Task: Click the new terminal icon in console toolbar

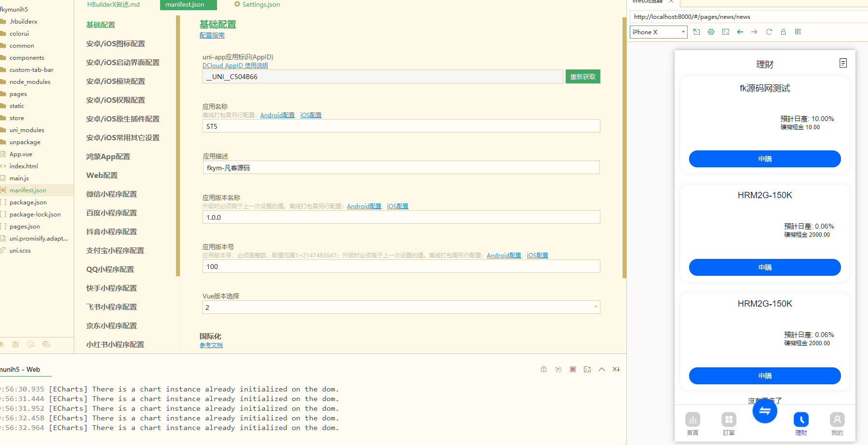Action: coord(587,369)
